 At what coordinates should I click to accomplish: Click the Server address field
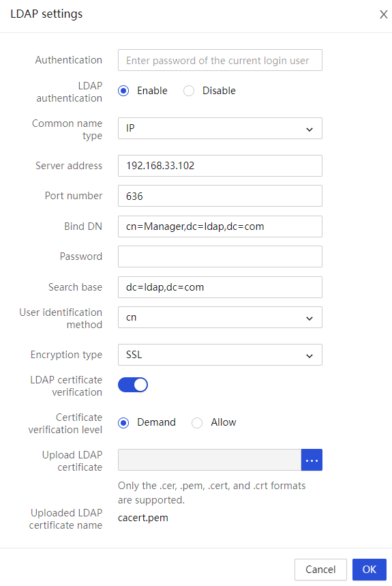point(220,166)
